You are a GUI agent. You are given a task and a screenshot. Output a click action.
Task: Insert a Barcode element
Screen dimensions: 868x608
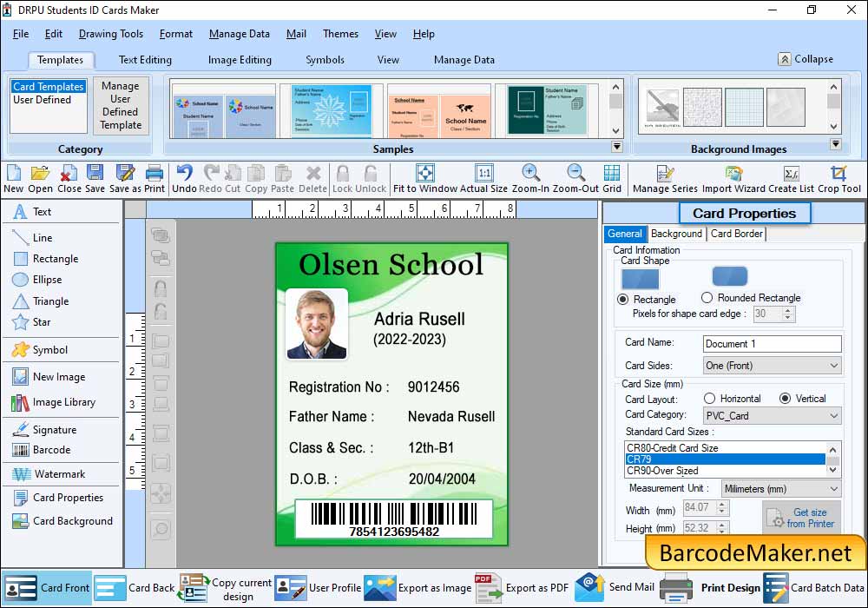[x=42, y=450]
